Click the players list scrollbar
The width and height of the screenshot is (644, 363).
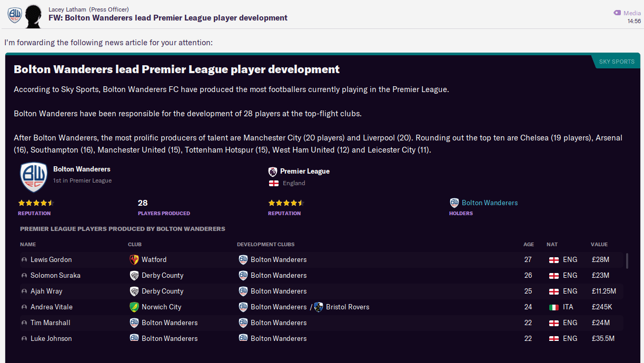tap(627, 261)
